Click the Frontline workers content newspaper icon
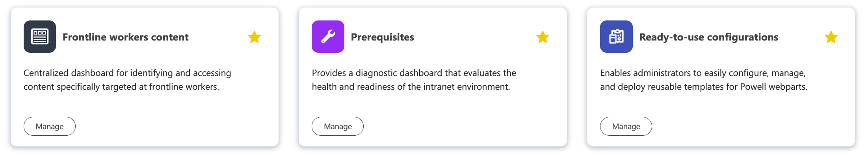Image resolution: width=868 pixels, height=155 pixels. pos(40,37)
